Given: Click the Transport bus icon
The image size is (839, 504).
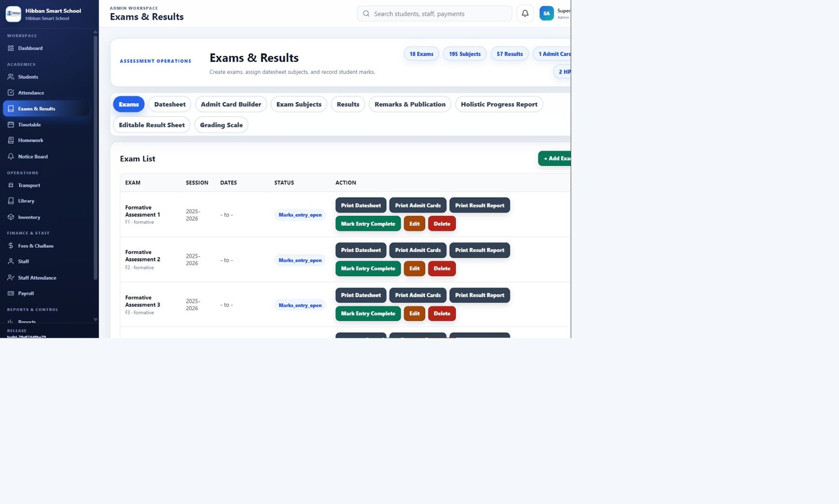Looking at the screenshot, I should [10, 185].
